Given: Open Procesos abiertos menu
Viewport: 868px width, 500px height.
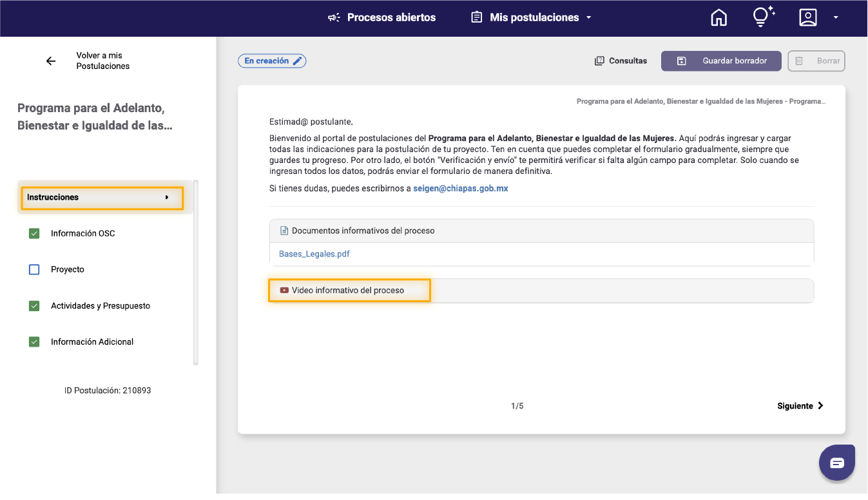Looking at the screenshot, I should click(x=391, y=18).
